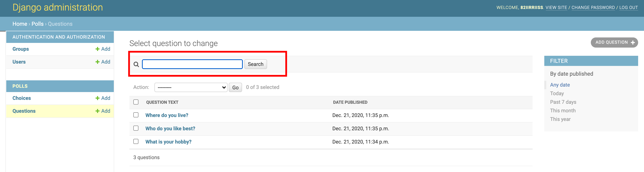Check the box for 'Where do you live?'

(136, 115)
